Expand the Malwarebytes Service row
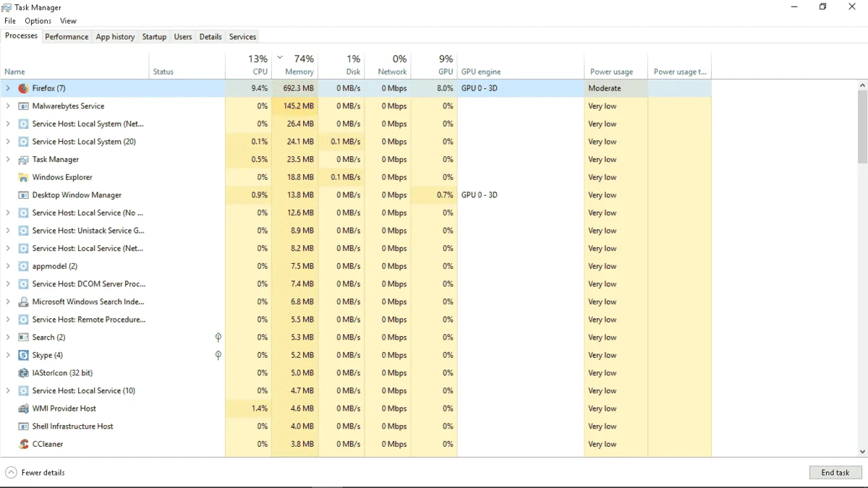This screenshot has height=488, width=868. click(8, 106)
